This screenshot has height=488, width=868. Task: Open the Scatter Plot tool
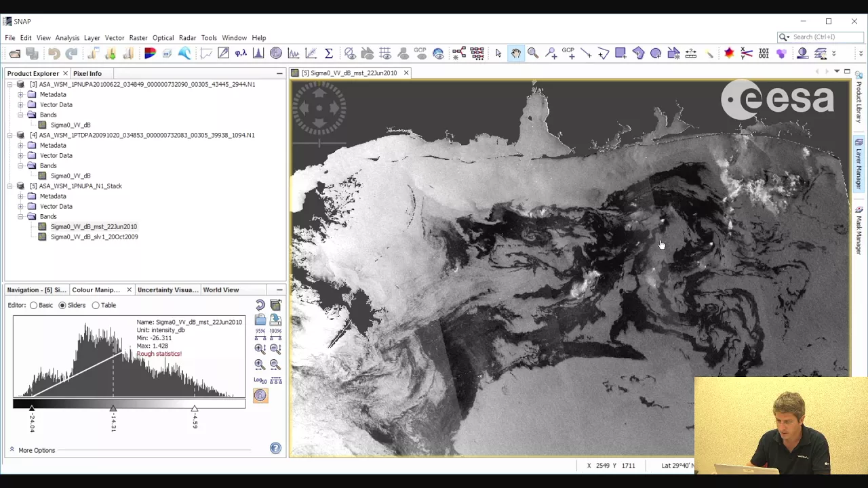coord(311,54)
